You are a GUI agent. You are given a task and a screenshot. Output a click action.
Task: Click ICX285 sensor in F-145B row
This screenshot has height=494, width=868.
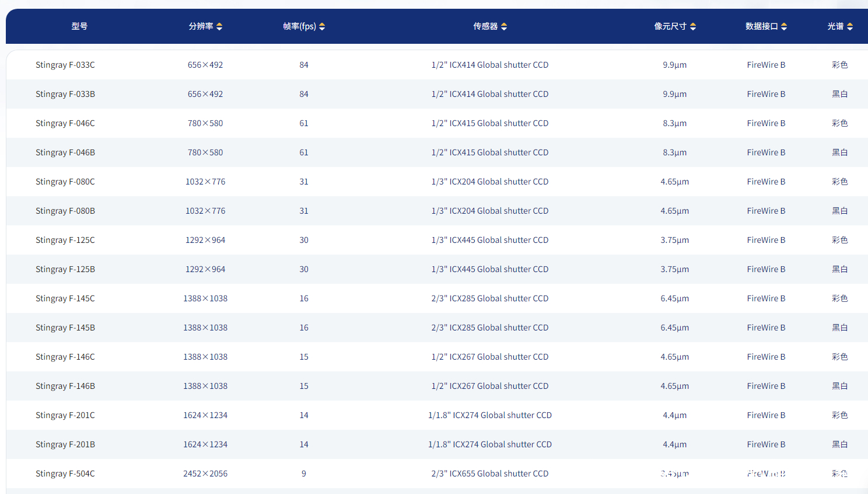click(x=490, y=328)
